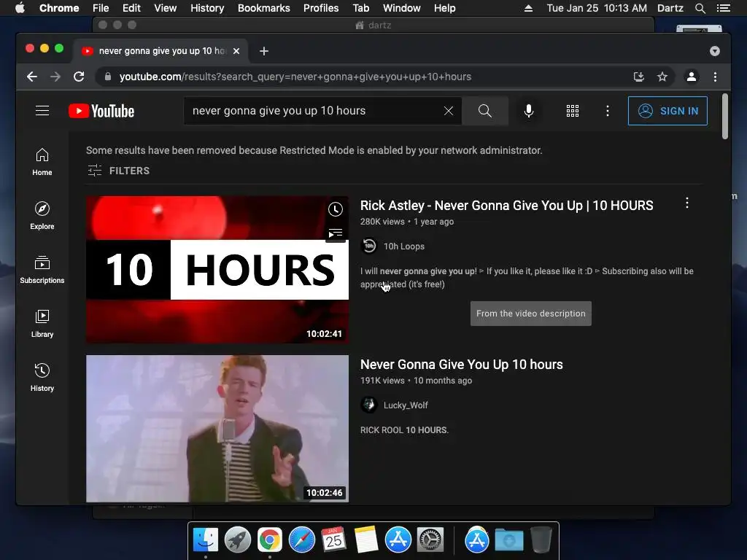This screenshot has height=560, width=747.
Task: Open Trash from the Dock
Action: point(541,540)
